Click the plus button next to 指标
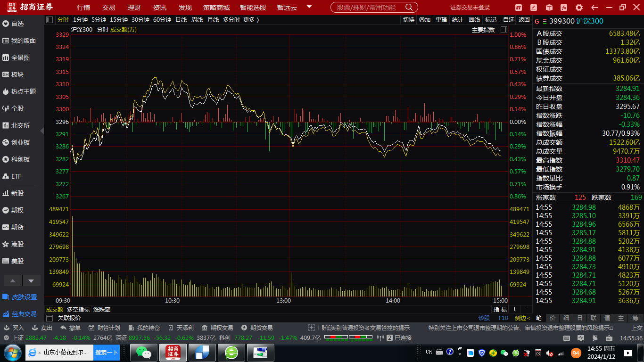This screenshot has width=644, height=362. (x=514, y=309)
